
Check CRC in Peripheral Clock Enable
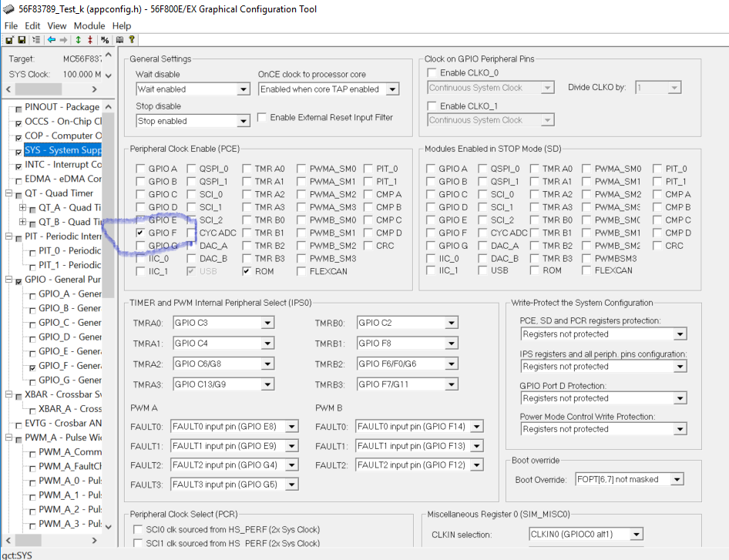(368, 246)
